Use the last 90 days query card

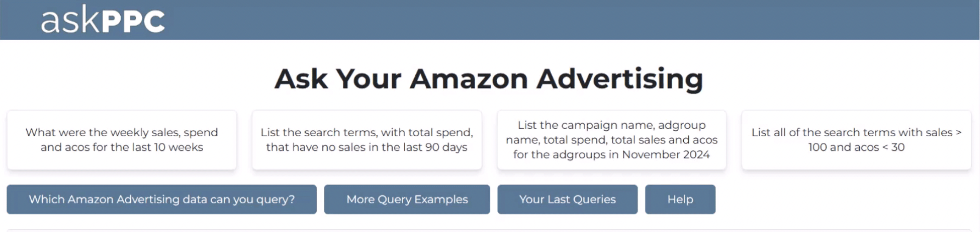click(367, 140)
